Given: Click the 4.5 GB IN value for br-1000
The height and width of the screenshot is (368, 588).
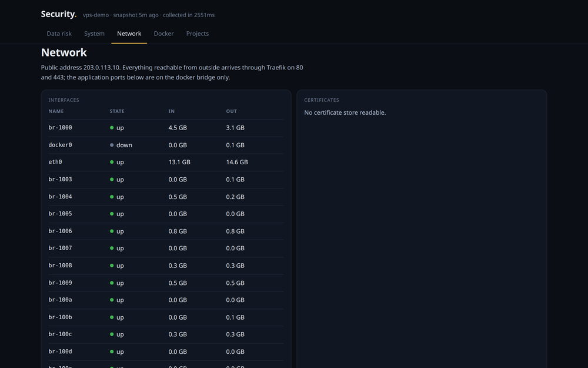Looking at the screenshot, I should 178,128.
